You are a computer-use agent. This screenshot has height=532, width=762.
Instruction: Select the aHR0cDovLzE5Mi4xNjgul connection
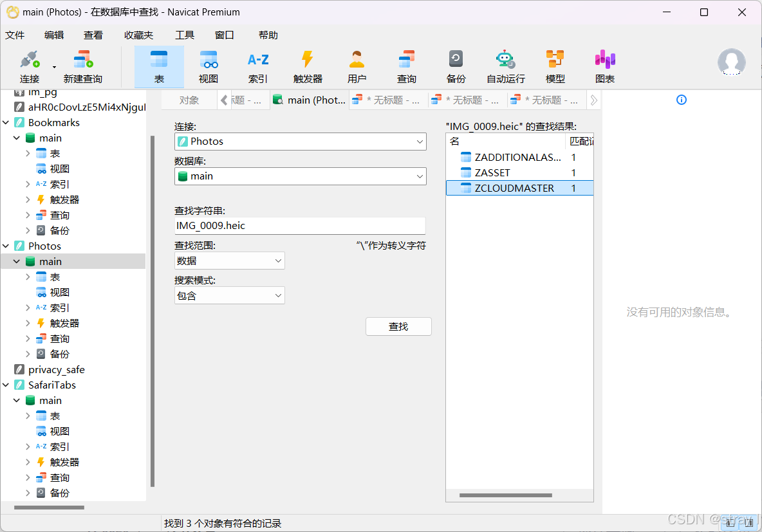(80, 107)
